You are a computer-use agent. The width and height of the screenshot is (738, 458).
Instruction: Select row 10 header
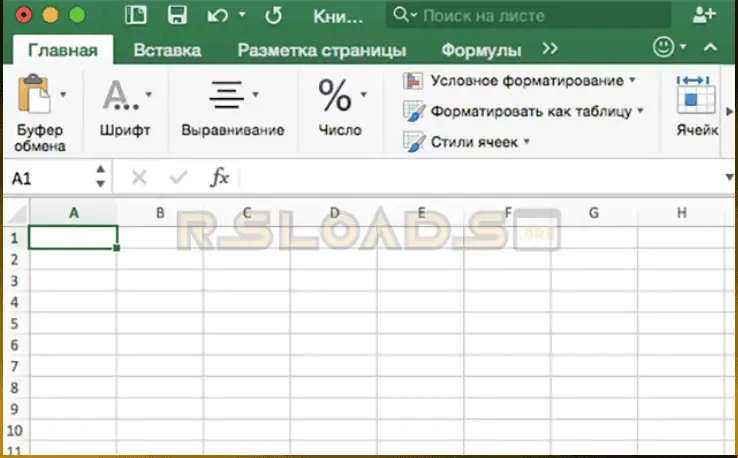click(x=14, y=431)
